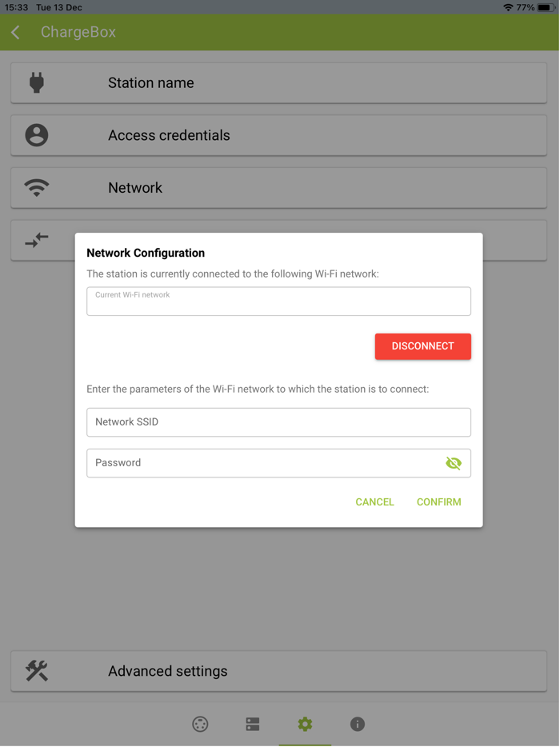Click the Advanced settings tools icon

(37, 671)
